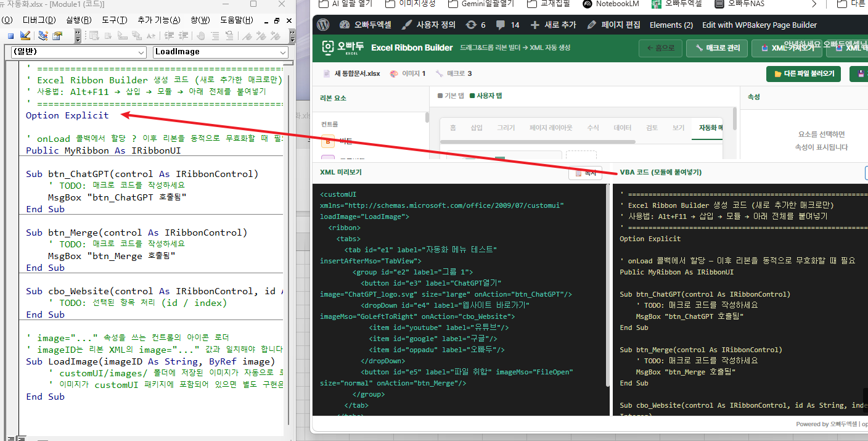Expand the first VBA toolbar overflow options

pyautogui.click(x=78, y=36)
